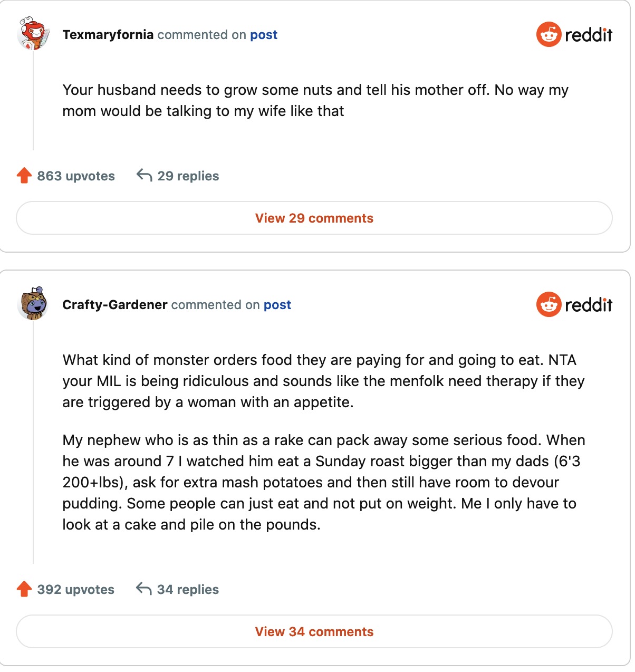Select the 29 replies label
The image size is (635, 672).
coord(188,176)
